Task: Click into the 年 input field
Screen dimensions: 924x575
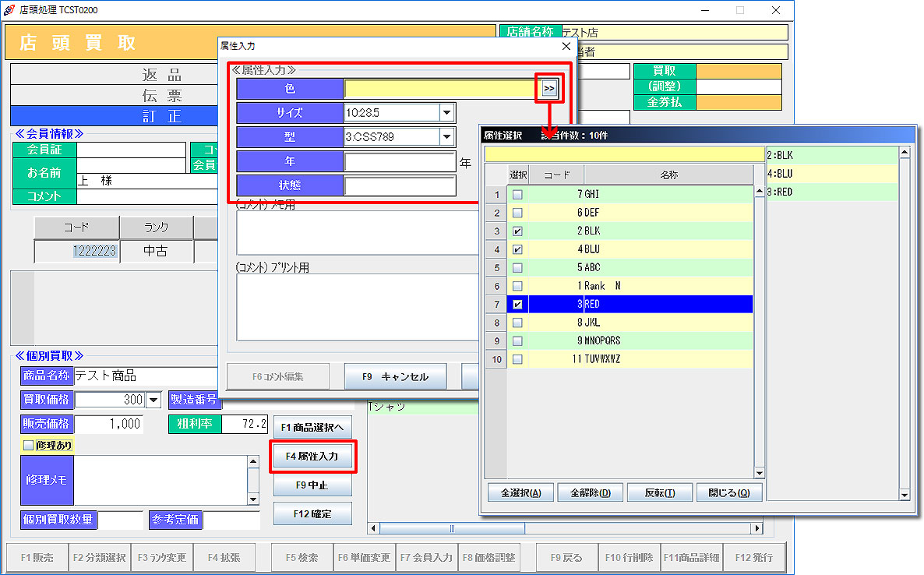Action: click(x=400, y=162)
